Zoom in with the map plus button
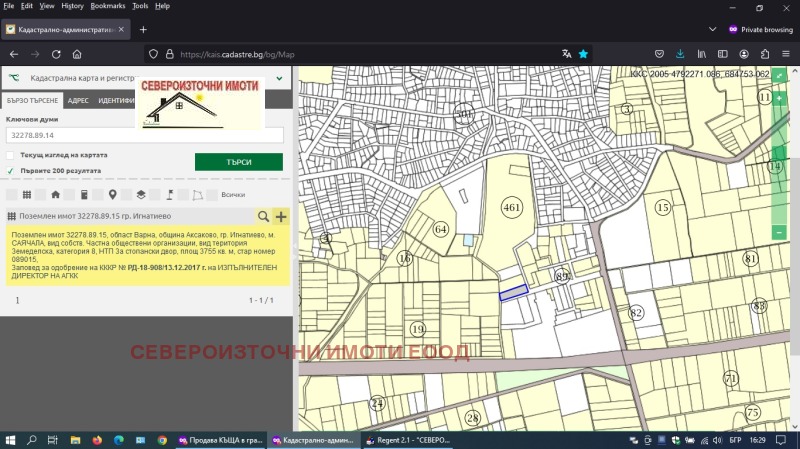 tap(779, 98)
